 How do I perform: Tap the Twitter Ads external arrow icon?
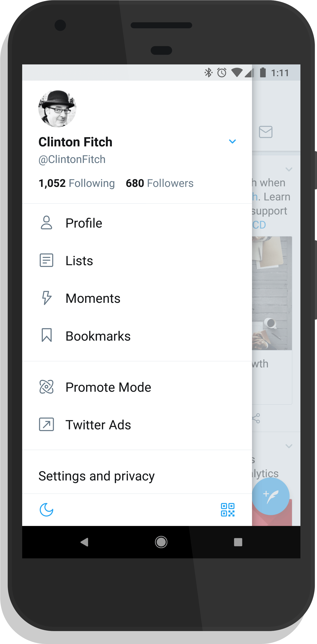[46, 424]
